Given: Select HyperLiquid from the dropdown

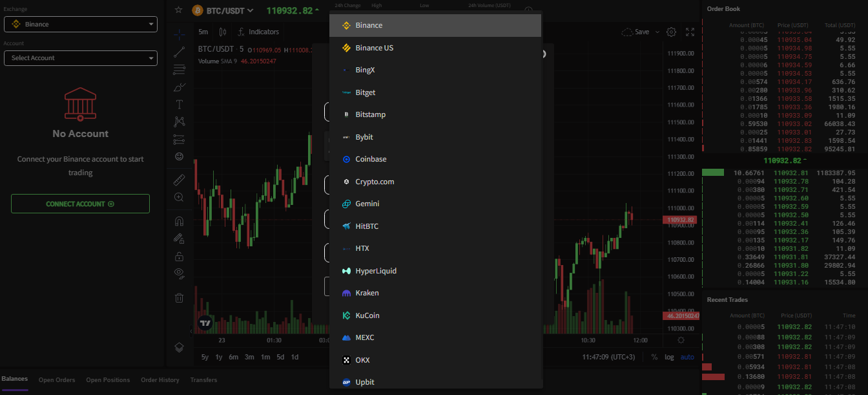Looking at the screenshot, I should pos(435,271).
